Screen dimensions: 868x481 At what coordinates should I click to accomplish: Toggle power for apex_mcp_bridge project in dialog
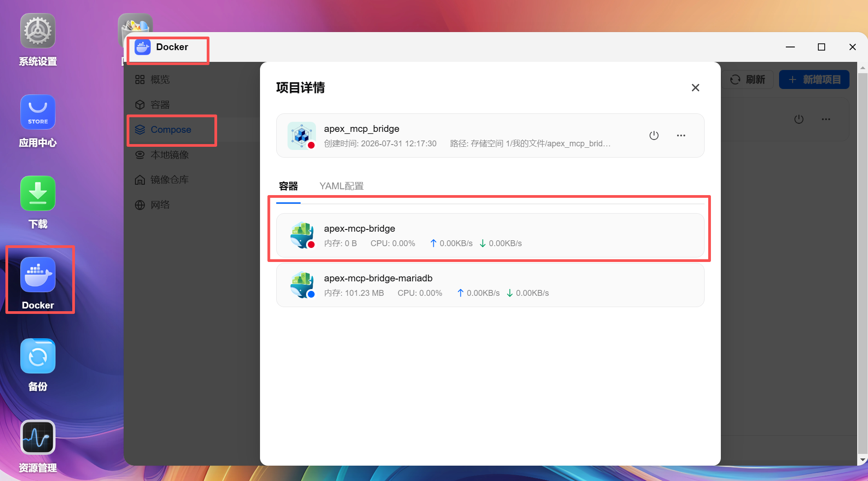click(x=654, y=135)
